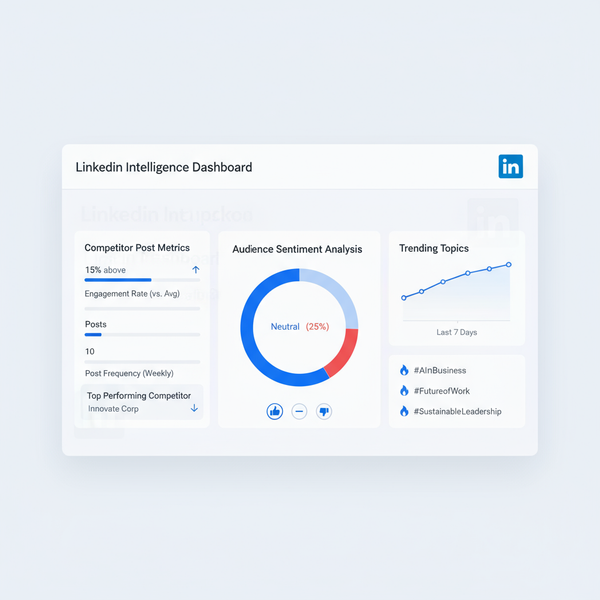This screenshot has width=600, height=600.
Task: Click the flame icon beside #FutureofWork
Action: point(404,391)
